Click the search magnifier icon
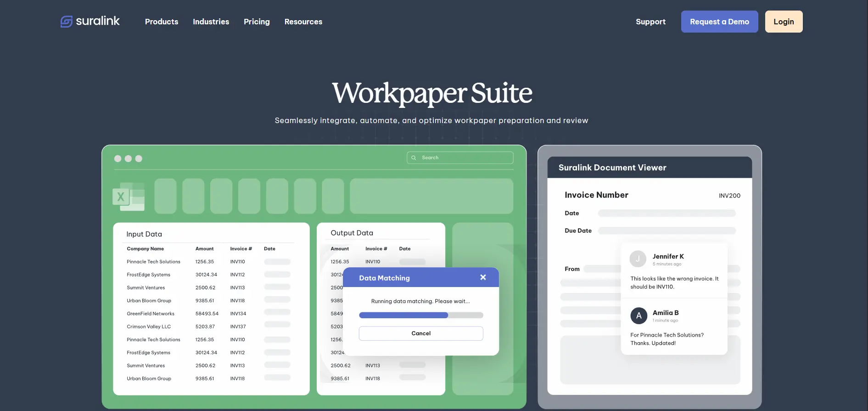 [x=414, y=158]
